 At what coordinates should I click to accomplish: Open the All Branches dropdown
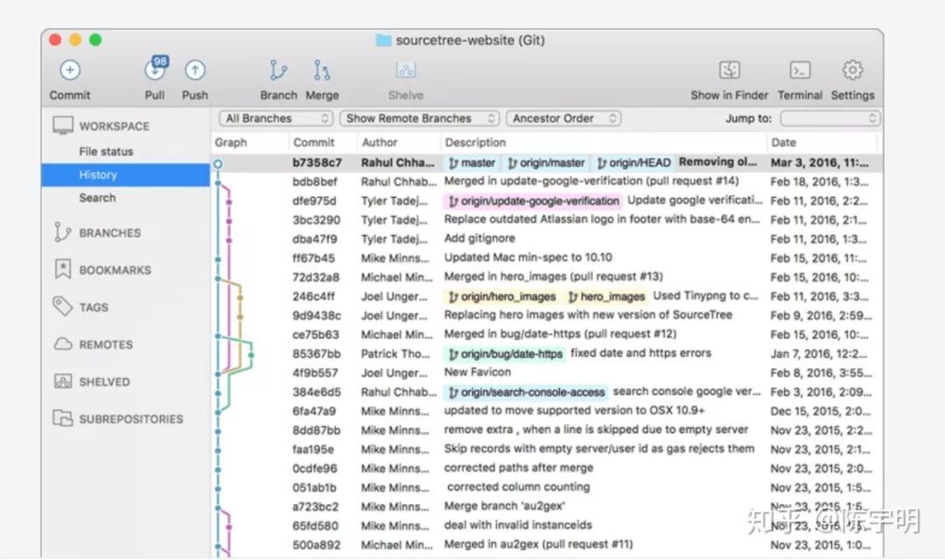276,118
